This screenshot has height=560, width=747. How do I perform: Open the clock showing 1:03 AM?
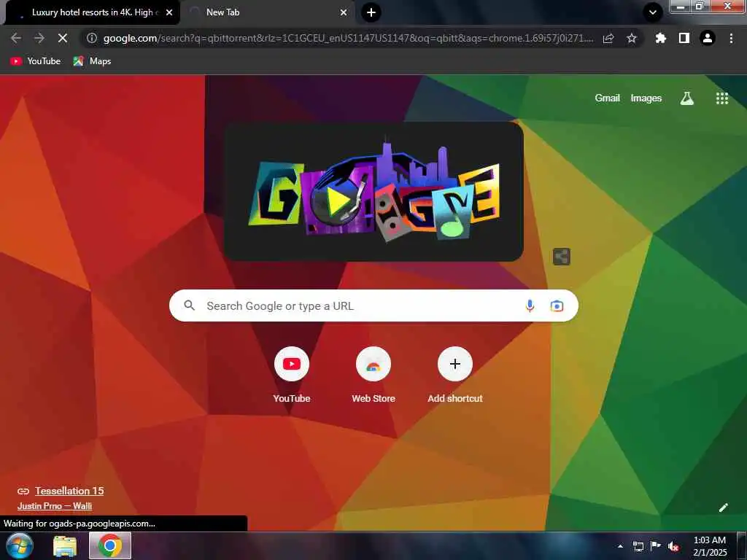(x=709, y=546)
